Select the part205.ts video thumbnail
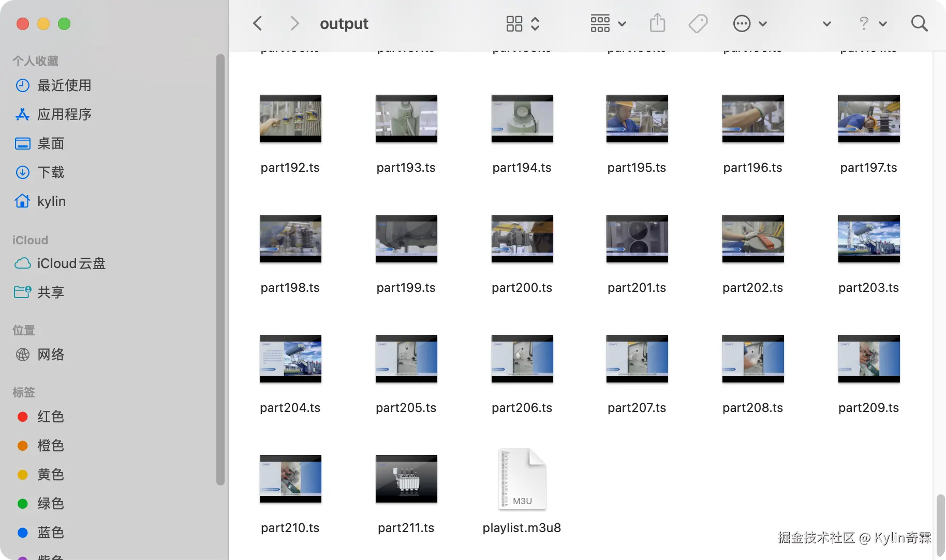Viewport: 946px width, 560px height. 406,359
